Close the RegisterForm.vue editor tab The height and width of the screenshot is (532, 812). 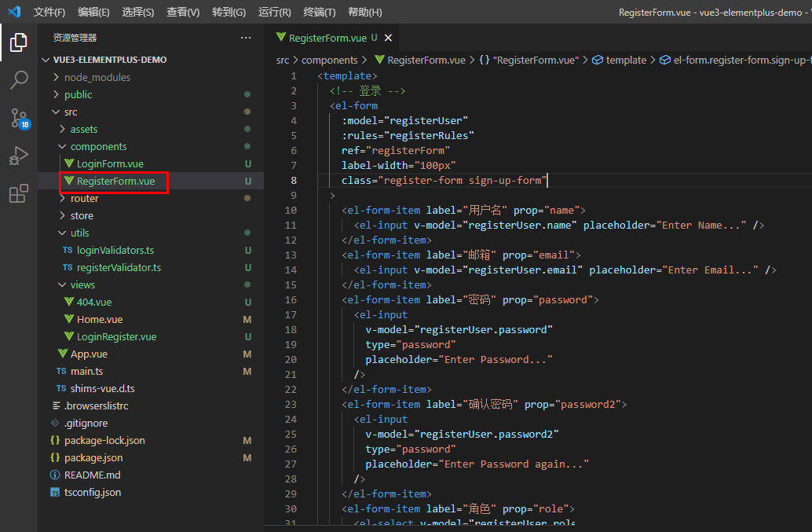(x=388, y=38)
